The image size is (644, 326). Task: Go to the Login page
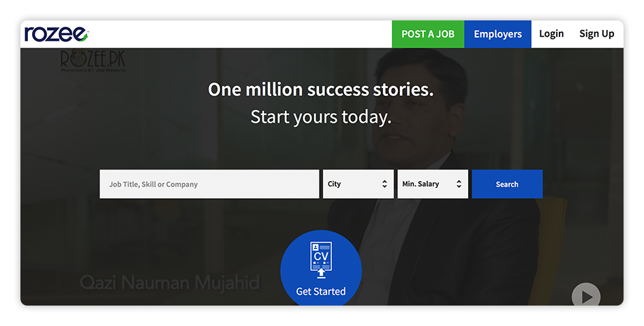551,34
